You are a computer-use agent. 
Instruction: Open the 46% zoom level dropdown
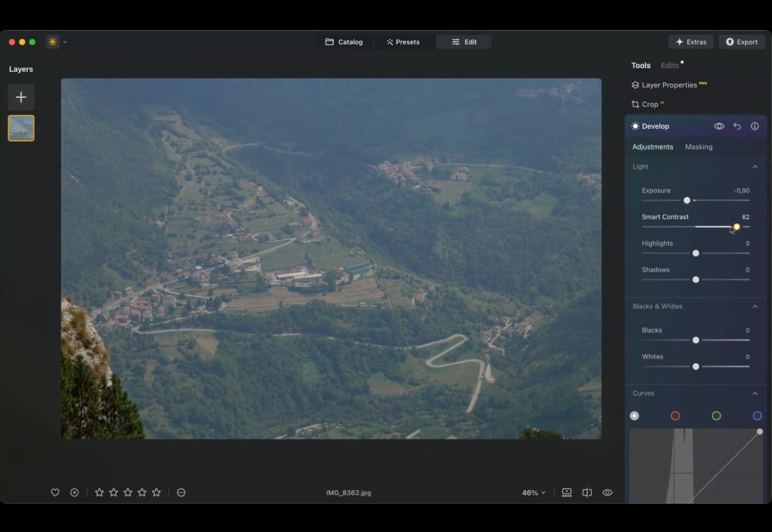533,493
